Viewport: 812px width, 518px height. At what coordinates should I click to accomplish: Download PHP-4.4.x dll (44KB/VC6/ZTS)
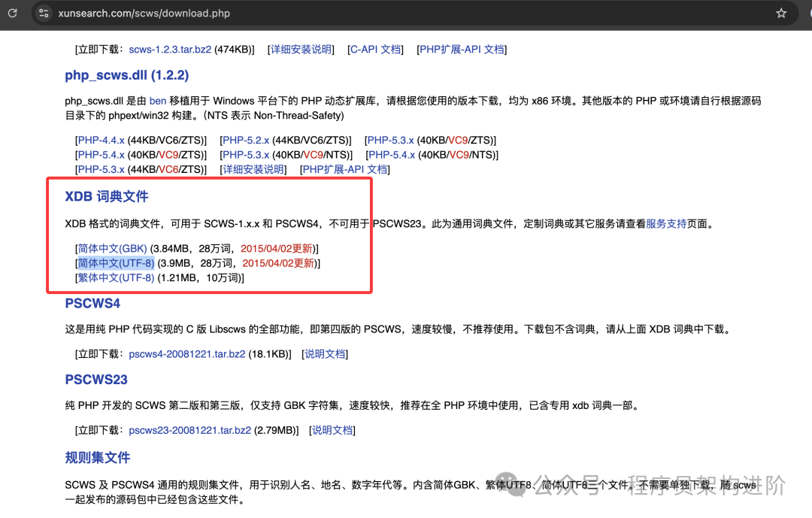101,141
